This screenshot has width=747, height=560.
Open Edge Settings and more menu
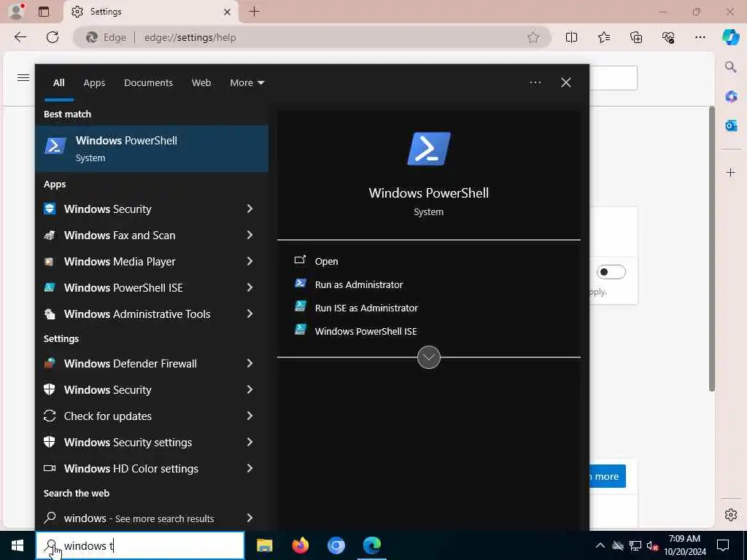(x=700, y=37)
